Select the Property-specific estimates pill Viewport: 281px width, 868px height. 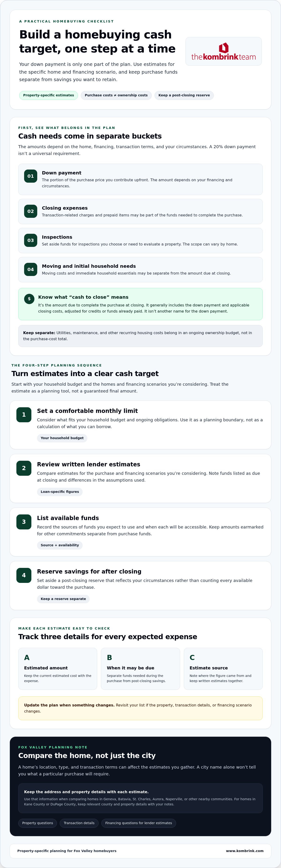pyautogui.click(x=48, y=95)
